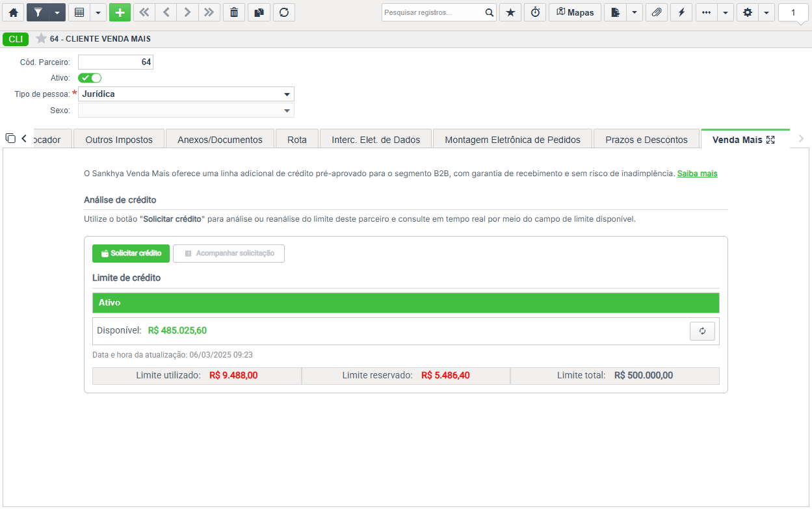Open Interc. Elet. de Dados tab

click(376, 140)
